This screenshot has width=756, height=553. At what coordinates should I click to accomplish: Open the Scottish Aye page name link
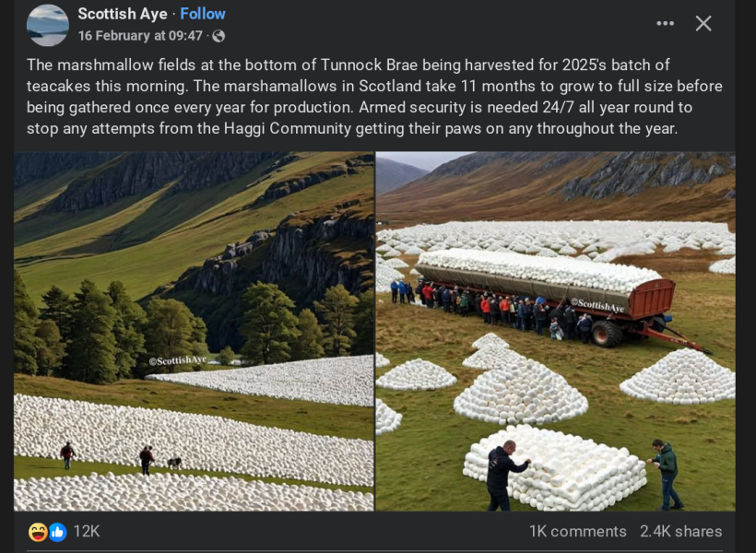123,14
